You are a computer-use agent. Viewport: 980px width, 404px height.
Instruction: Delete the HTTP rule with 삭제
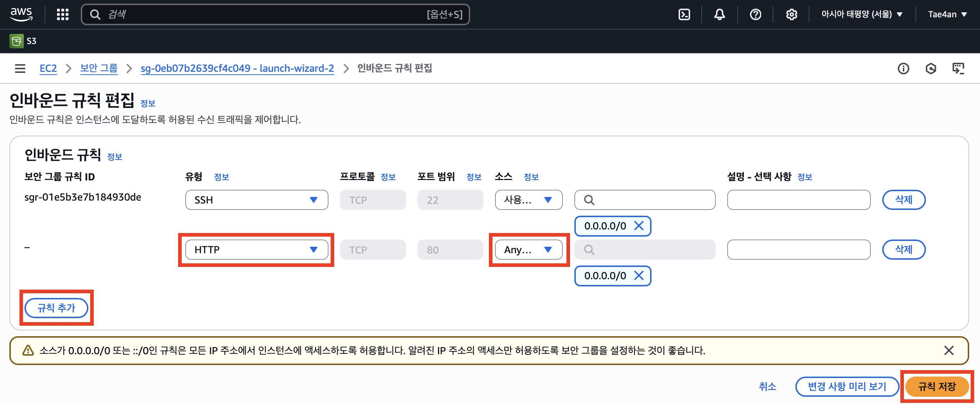pyautogui.click(x=904, y=249)
